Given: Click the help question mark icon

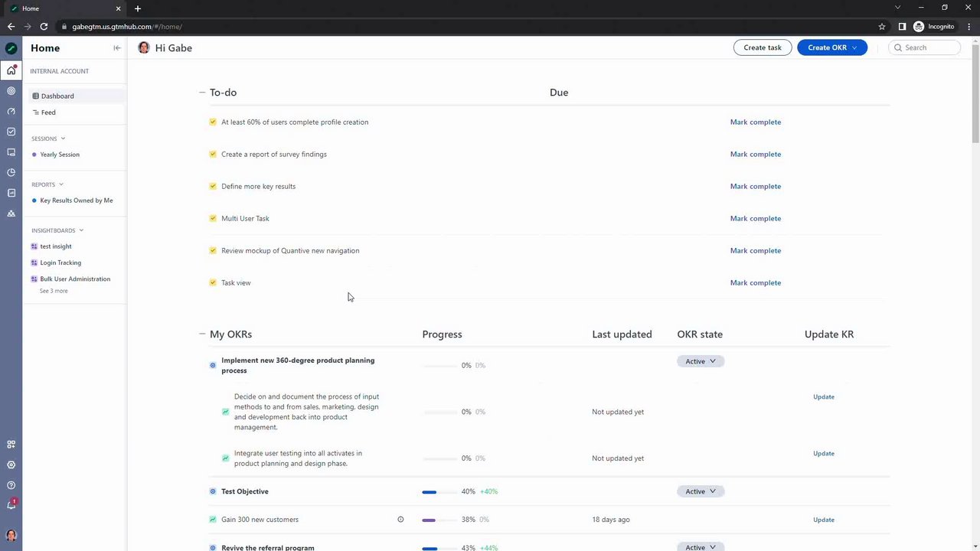Looking at the screenshot, I should point(11,485).
